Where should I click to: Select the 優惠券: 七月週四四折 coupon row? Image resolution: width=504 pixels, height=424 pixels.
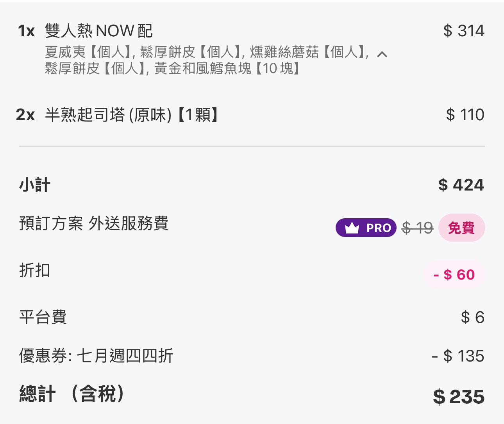(96, 356)
